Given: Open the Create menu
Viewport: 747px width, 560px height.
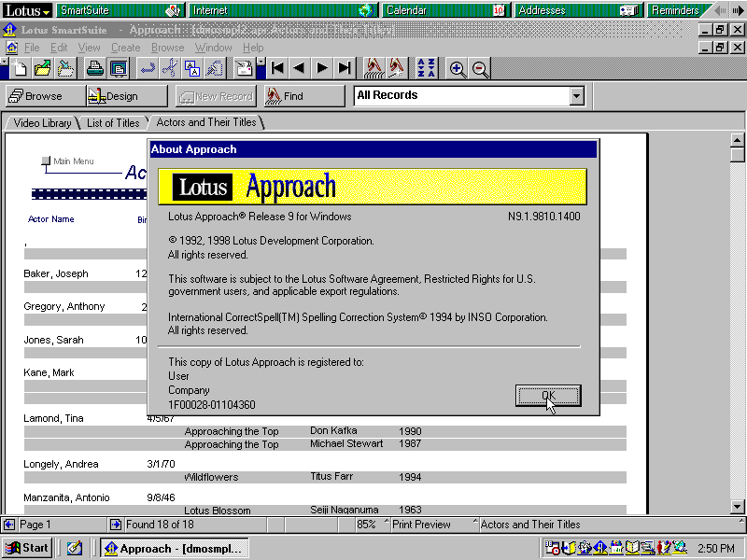Looking at the screenshot, I should (x=126, y=48).
